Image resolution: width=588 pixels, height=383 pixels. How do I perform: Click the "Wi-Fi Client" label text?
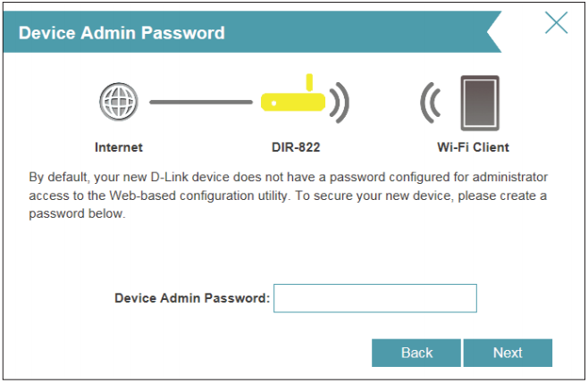[473, 147]
